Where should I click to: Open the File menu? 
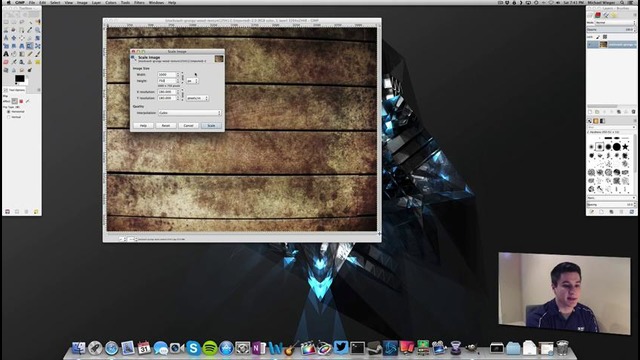tap(31, 2)
